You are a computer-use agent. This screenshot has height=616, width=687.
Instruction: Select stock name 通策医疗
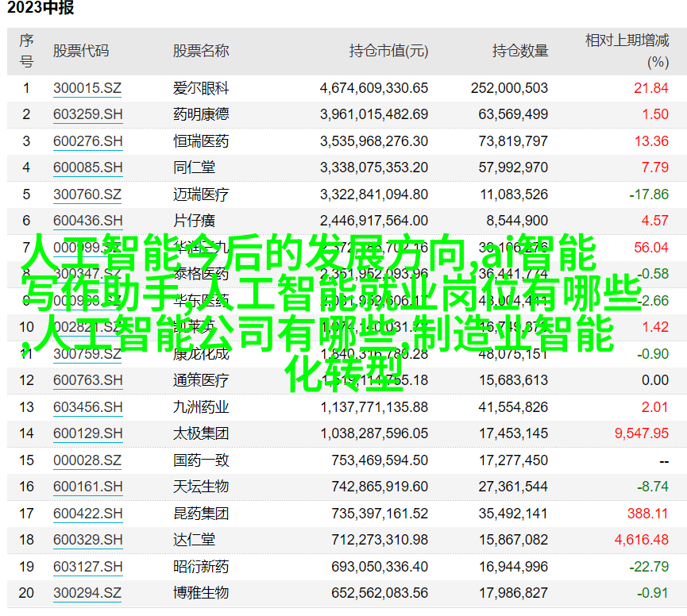pyautogui.click(x=201, y=380)
